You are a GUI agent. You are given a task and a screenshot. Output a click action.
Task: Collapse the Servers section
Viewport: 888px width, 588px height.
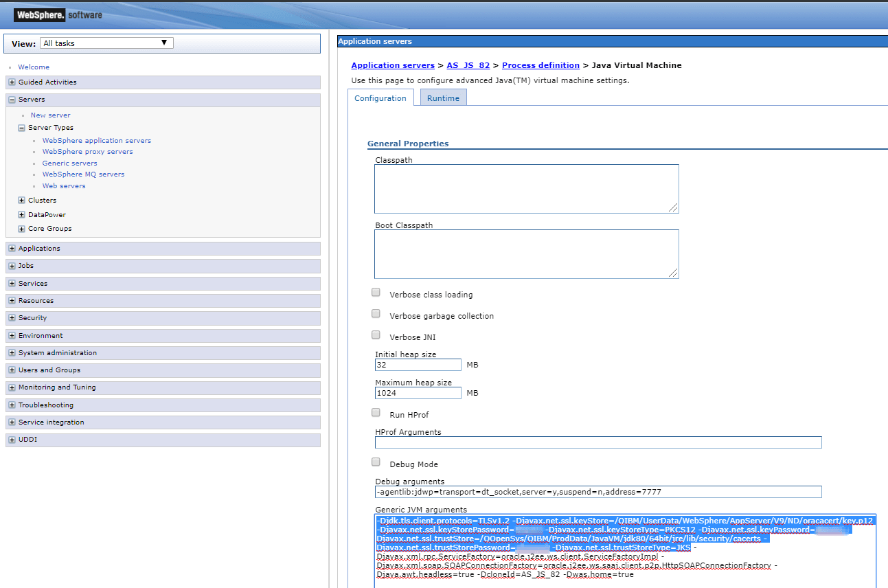12,100
